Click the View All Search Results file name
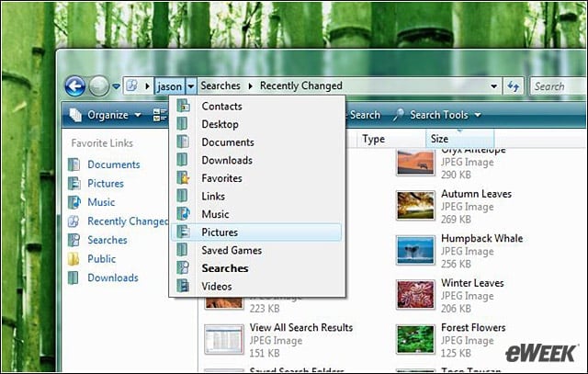Screen dimensions: 588x374 tap(301, 328)
